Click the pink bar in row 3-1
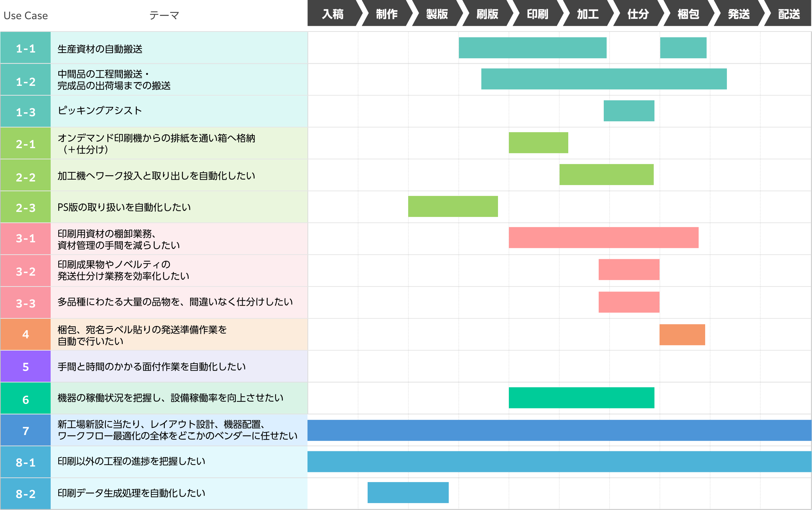812x510 pixels. click(x=603, y=238)
